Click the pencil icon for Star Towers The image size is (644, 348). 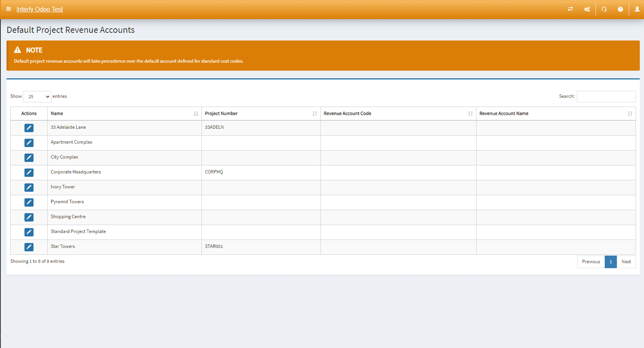click(x=29, y=247)
